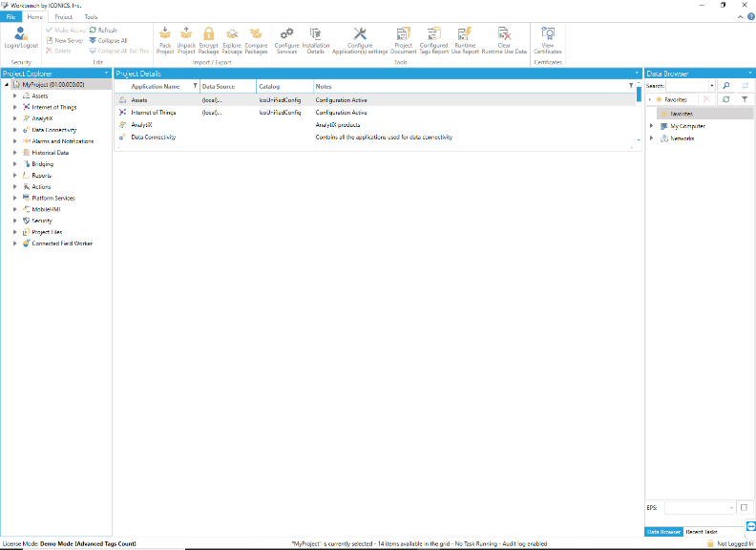Click Pack Project icon

pyautogui.click(x=165, y=40)
